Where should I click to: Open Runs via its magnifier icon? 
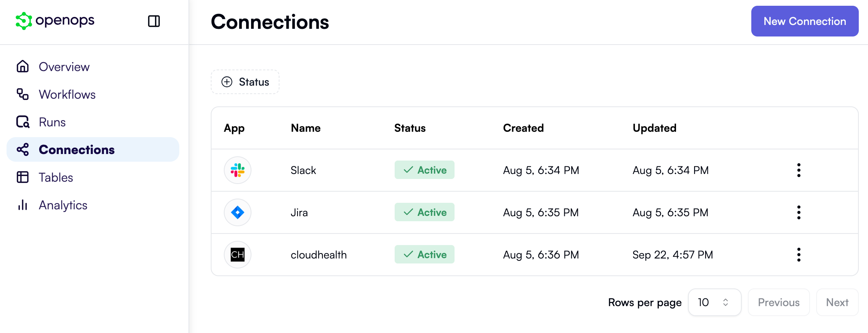point(22,122)
